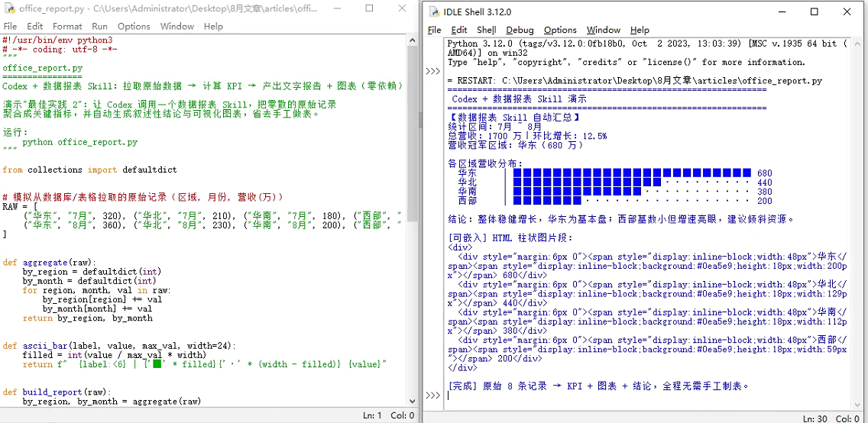Click 'def ascii_bar' definition line
The height and width of the screenshot is (423, 868).
pyautogui.click(x=119, y=346)
